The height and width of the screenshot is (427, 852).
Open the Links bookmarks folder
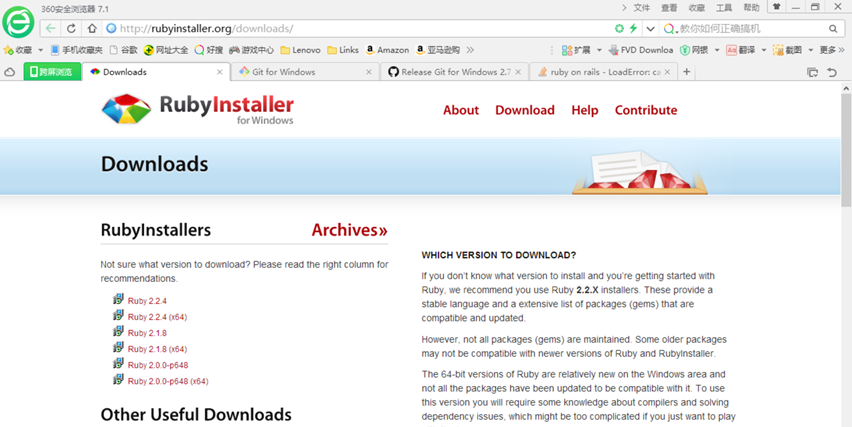pos(343,50)
